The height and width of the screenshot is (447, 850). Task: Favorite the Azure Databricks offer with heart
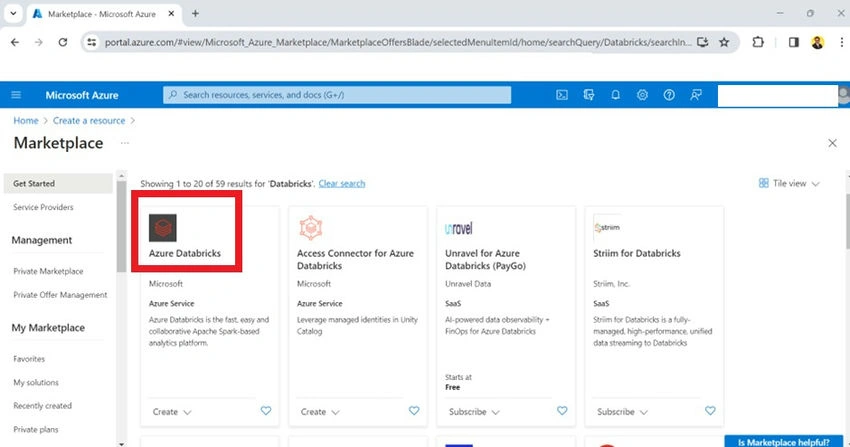pyautogui.click(x=266, y=411)
